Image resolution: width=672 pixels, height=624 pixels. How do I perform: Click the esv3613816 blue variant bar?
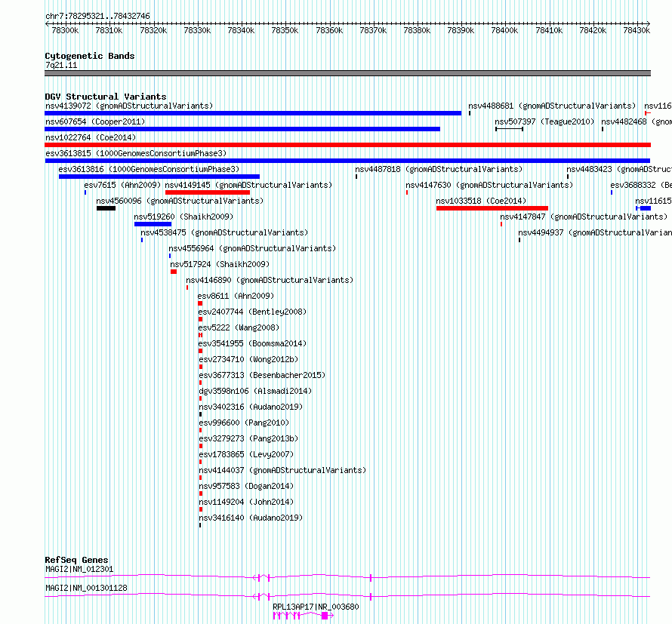click(159, 177)
